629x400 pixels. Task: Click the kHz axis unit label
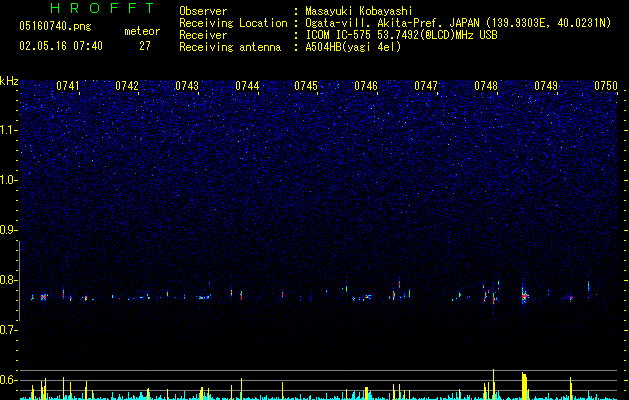[x=9, y=81]
